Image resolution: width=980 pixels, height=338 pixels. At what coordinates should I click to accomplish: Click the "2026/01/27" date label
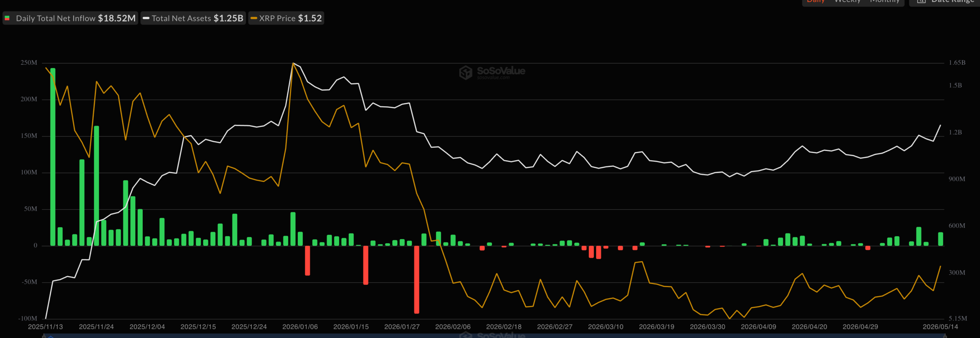click(x=402, y=327)
